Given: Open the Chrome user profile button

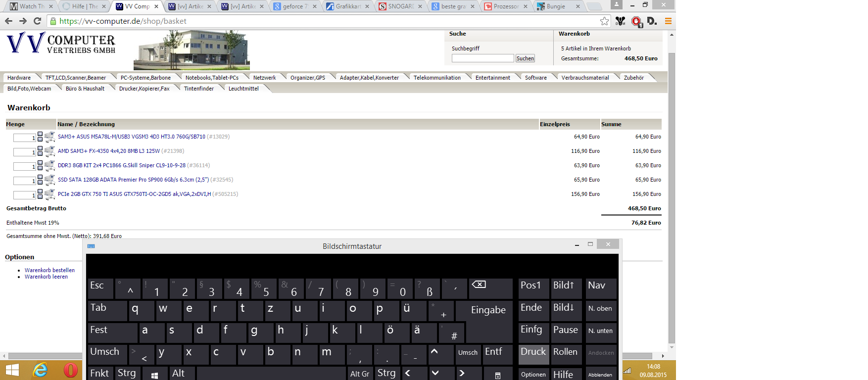Looking at the screenshot, I should click(x=616, y=4).
